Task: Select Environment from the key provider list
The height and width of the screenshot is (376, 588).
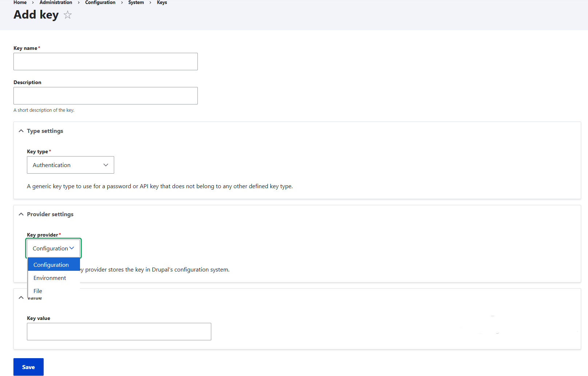Action: [x=49, y=278]
